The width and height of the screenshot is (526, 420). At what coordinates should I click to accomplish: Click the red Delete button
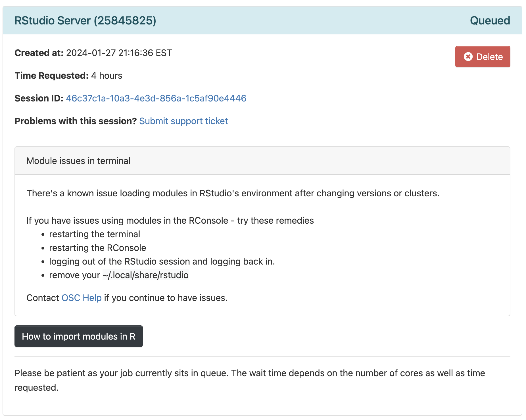pyautogui.click(x=483, y=57)
